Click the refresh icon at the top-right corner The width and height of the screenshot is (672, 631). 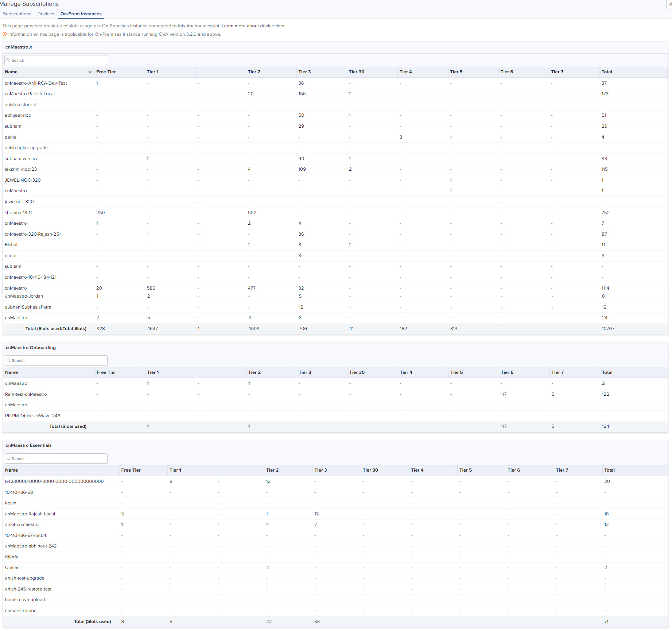tap(669, 4)
